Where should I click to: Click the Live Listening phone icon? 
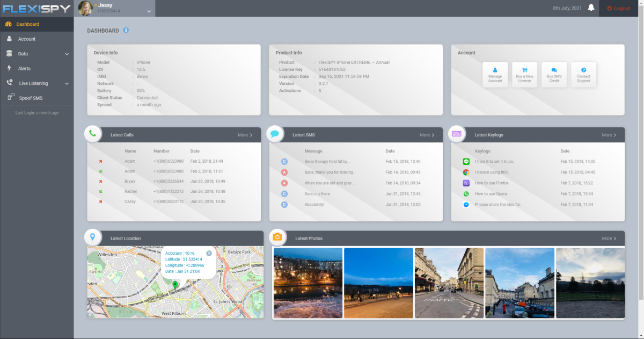(9, 83)
